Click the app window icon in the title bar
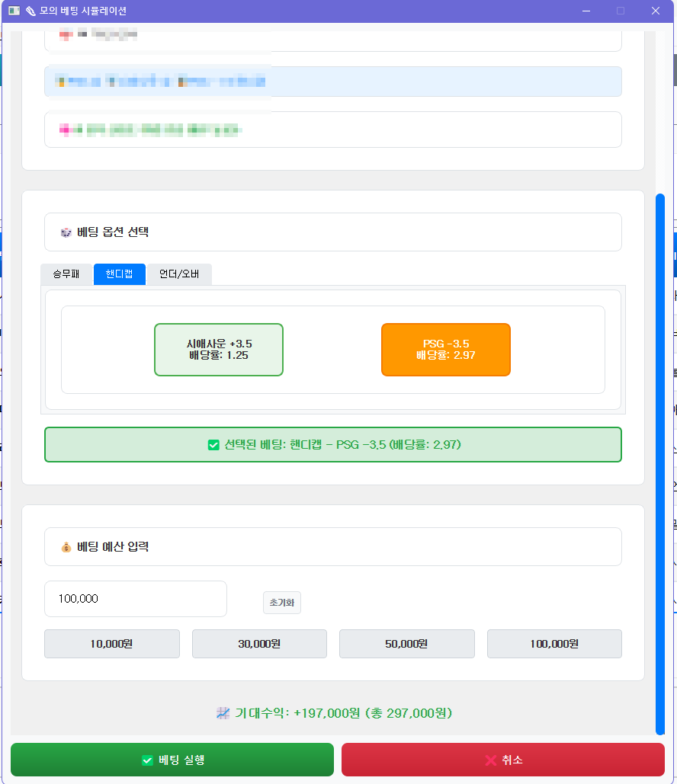The width and height of the screenshot is (677, 784). point(14,11)
